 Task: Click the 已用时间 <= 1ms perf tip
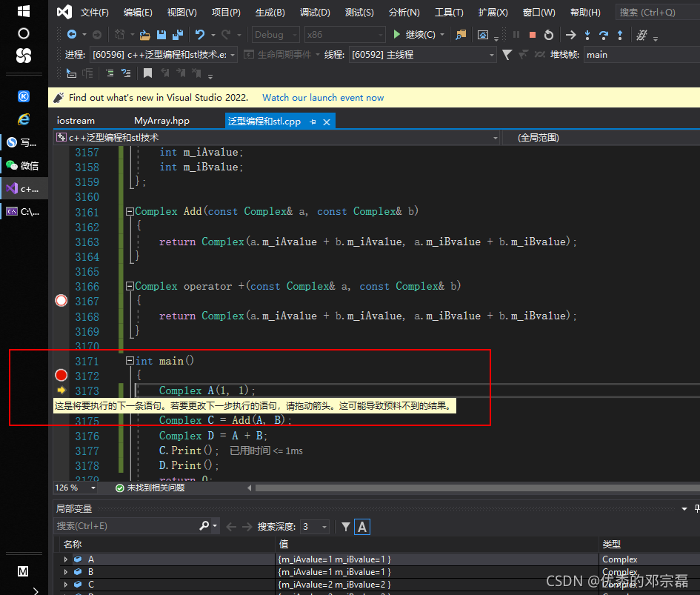266,451
